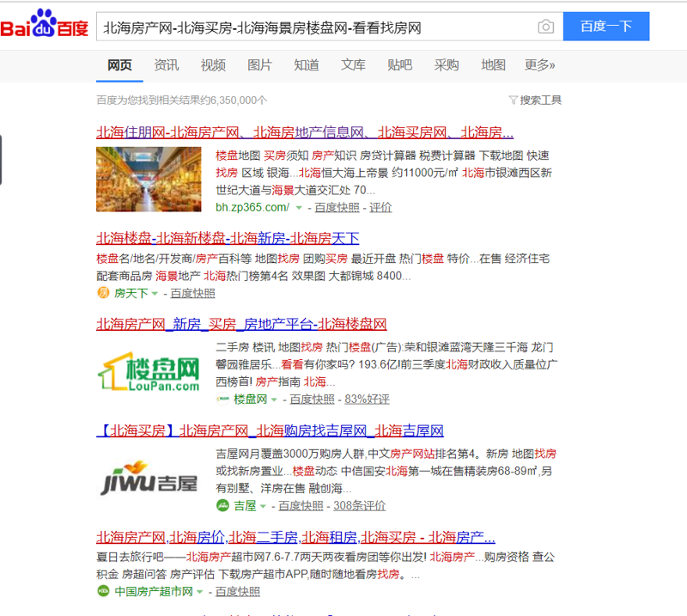Expand dropdown arrow next to bh.zp365.com

pyautogui.click(x=299, y=208)
